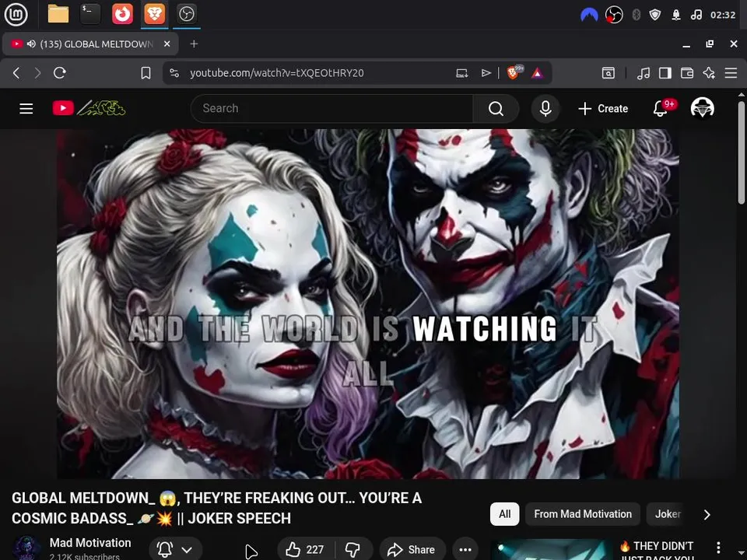747x560 pixels.
Task: Select the GLOBAL MELTDOWN browser tab
Action: (90, 44)
